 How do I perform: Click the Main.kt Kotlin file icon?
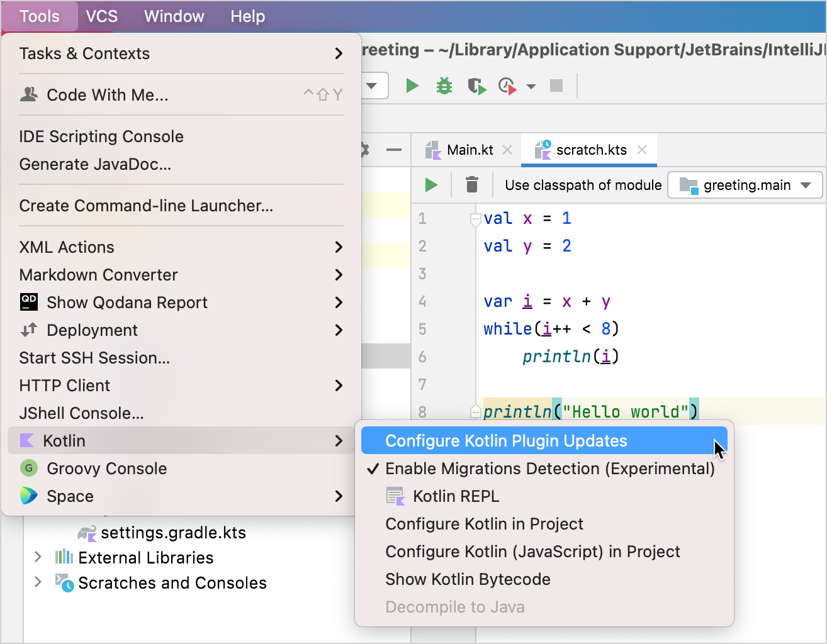tap(433, 150)
